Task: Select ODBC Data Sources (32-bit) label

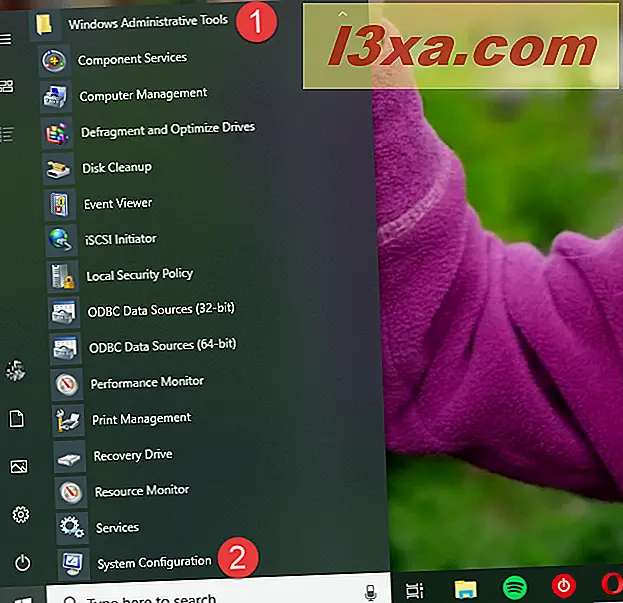Action: pyautogui.click(x=161, y=309)
